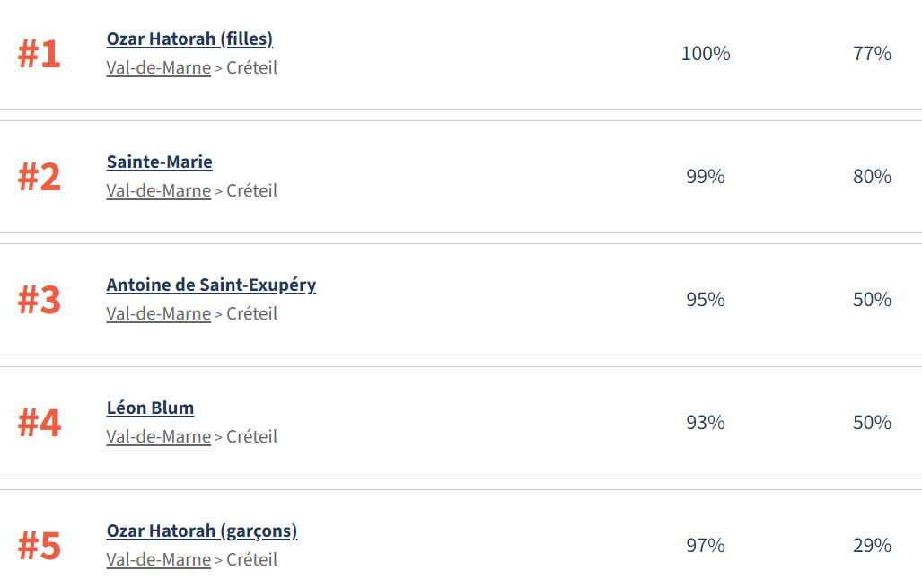This screenshot has height=588, width=922.
Task: Click the #1 rank number
Action: coord(40,55)
